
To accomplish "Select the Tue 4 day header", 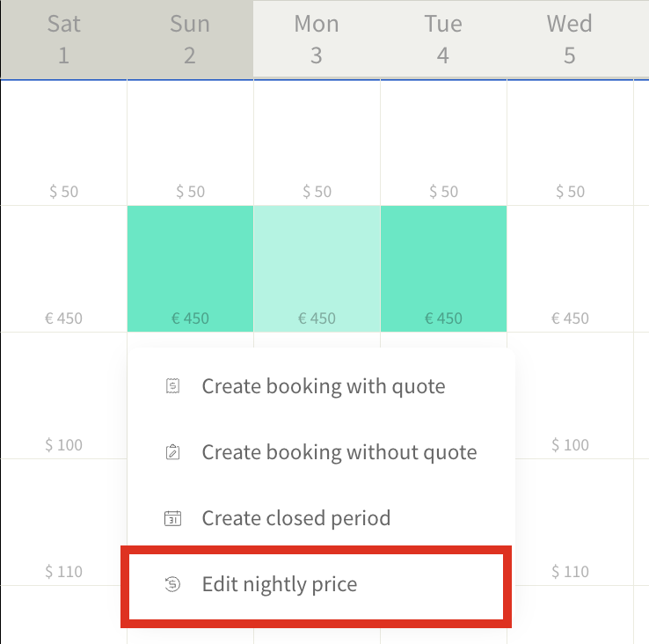I will click(x=443, y=40).
